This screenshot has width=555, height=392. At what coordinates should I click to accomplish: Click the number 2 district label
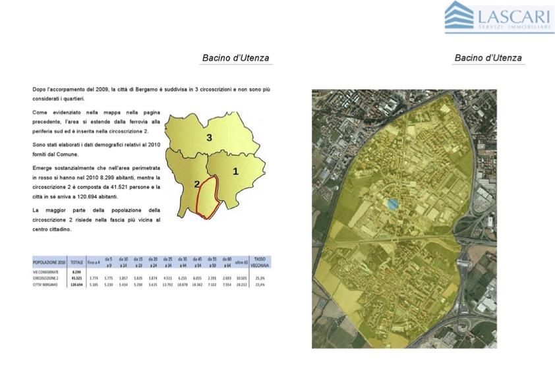click(196, 184)
